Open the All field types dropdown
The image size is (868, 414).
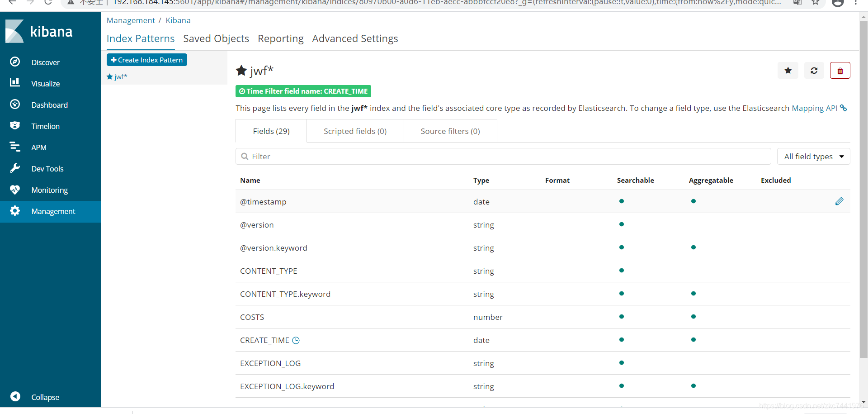[x=814, y=157]
